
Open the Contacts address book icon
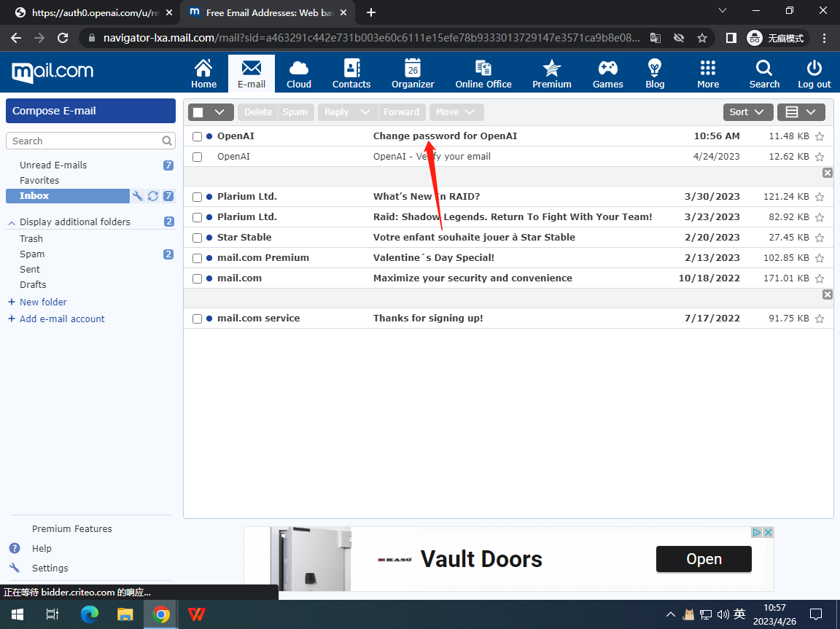[351, 69]
